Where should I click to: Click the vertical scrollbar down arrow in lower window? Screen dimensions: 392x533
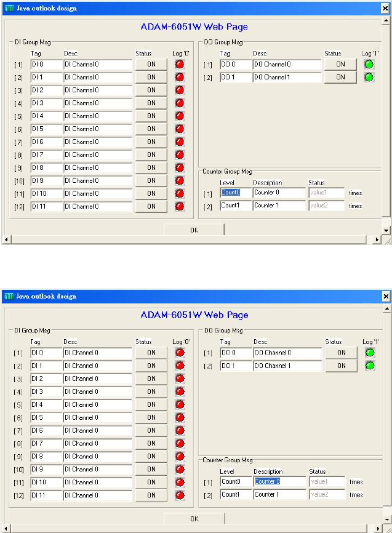coord(386,519)
